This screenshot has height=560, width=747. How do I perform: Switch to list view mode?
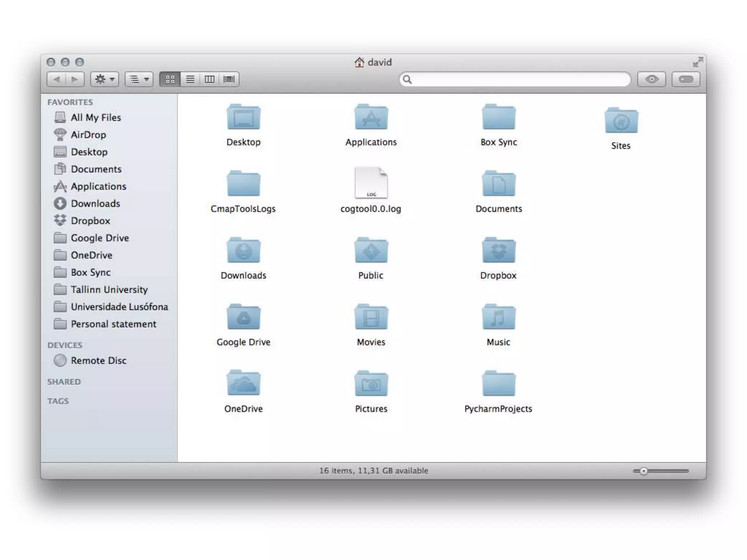coord(190,79)
